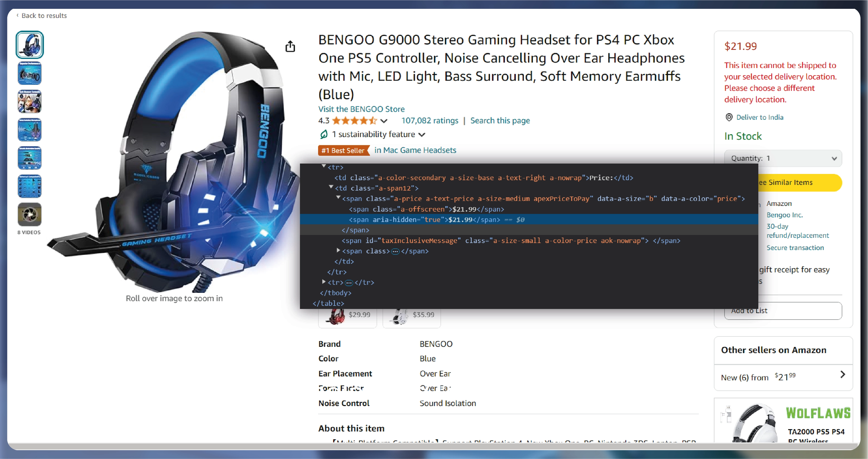Click Search this page link
The height and width of the screenshot is (459, 868).
click(500, 120)
